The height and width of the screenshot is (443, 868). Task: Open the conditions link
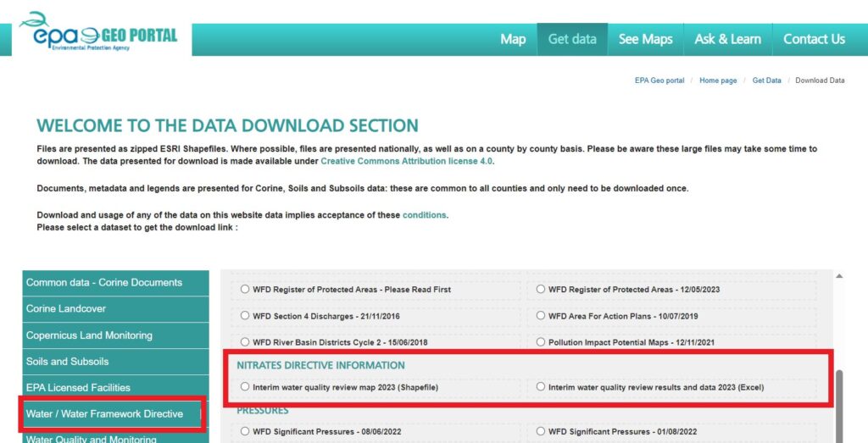pyautogui.click(x=424, y=215)
